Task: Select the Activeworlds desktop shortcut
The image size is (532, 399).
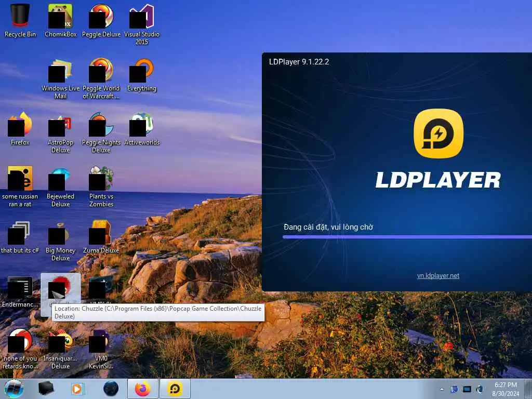Action: (x=141, y=129)
